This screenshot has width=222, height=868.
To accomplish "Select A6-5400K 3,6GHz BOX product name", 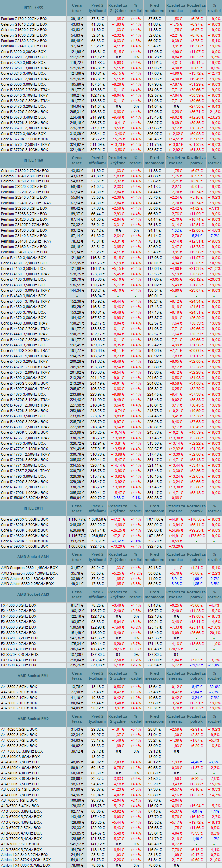I will 20,757.
